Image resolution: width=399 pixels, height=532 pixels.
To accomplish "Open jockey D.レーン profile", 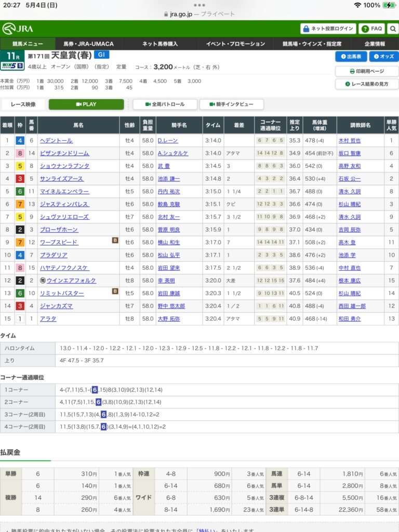I will tap(168, 140).
